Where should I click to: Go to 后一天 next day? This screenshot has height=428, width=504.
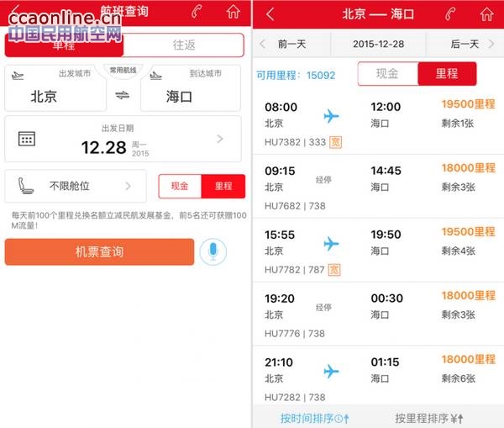[x=465, y=44]
